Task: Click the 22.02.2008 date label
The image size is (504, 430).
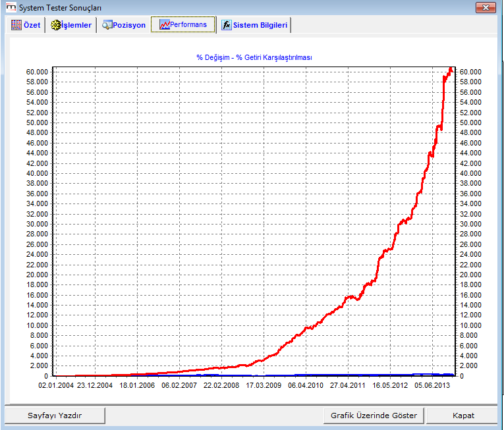Action: (221, 385)
